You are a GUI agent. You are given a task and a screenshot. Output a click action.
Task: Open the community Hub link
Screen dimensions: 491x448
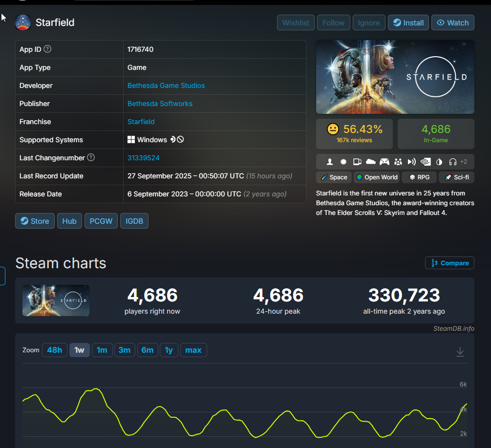(x=69, y=221)
